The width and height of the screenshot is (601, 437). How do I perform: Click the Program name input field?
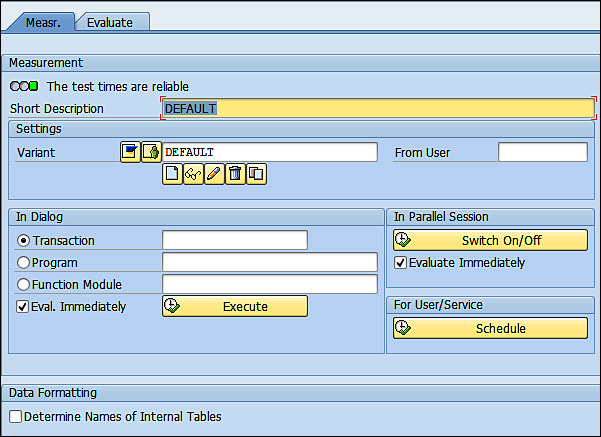tap(270, 262)
